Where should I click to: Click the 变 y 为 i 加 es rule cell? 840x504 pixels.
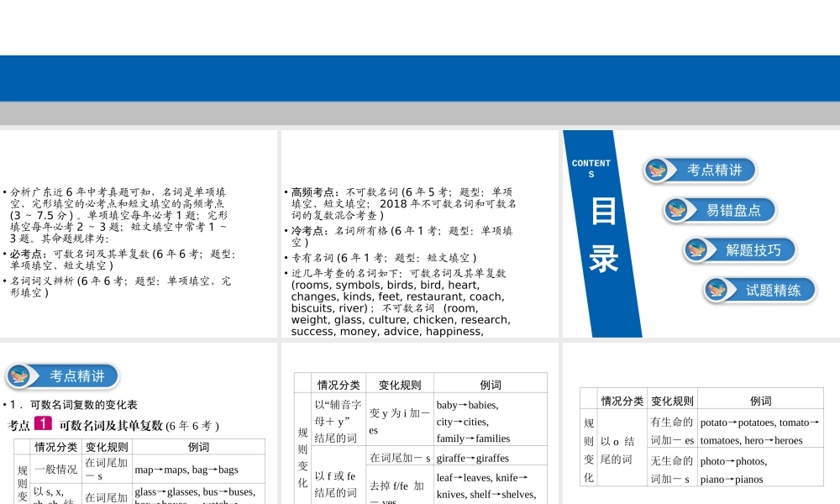pos(400,421)
